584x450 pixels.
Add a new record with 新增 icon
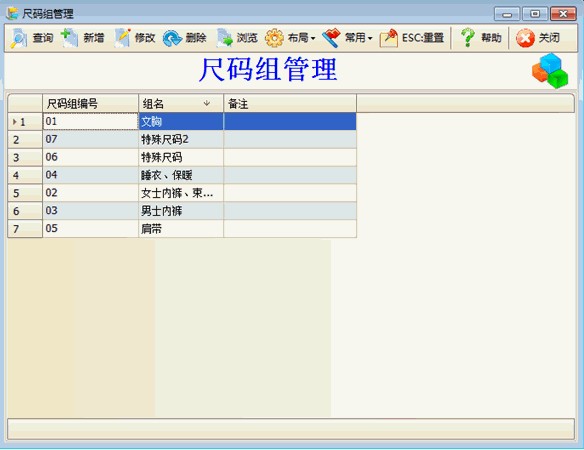pyautogui.click(x=69, y=38)
